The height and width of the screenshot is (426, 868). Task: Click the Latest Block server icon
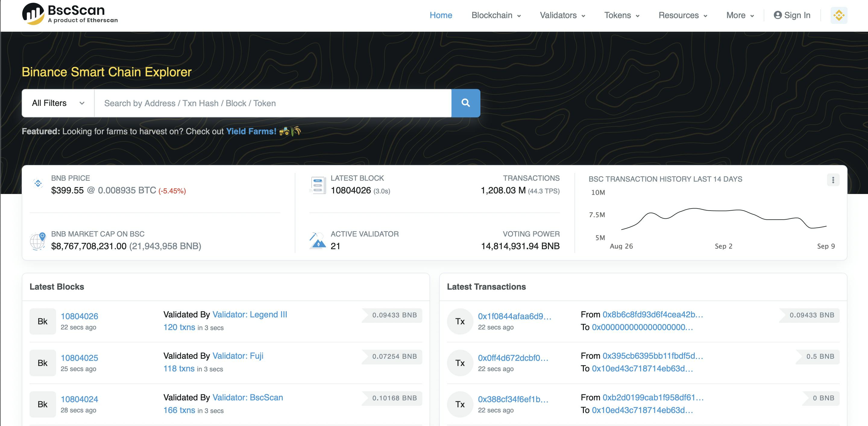[318, 185]
